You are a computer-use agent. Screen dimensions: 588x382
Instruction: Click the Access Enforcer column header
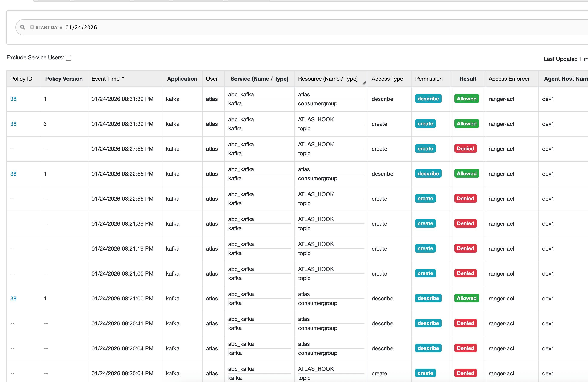[509, 79]
